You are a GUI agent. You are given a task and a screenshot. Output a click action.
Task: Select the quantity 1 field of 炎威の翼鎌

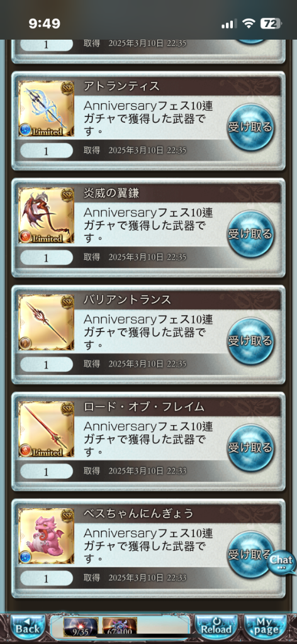click(46, 257)
